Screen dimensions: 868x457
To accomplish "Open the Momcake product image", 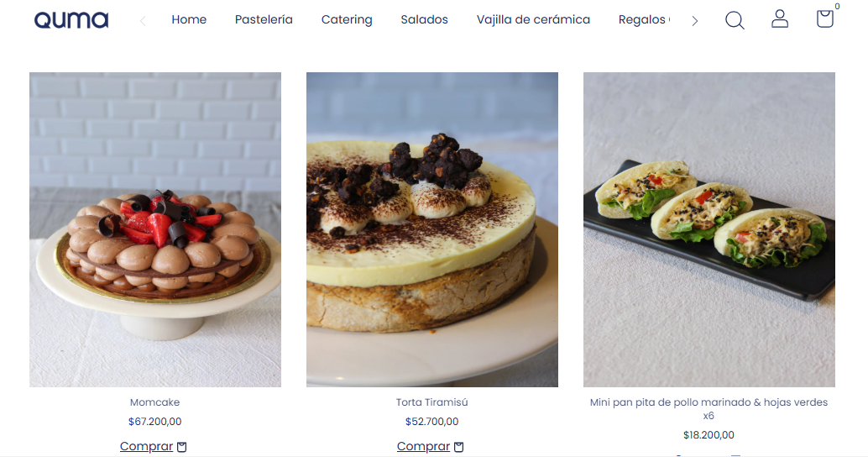I will (x=155, y=229).
